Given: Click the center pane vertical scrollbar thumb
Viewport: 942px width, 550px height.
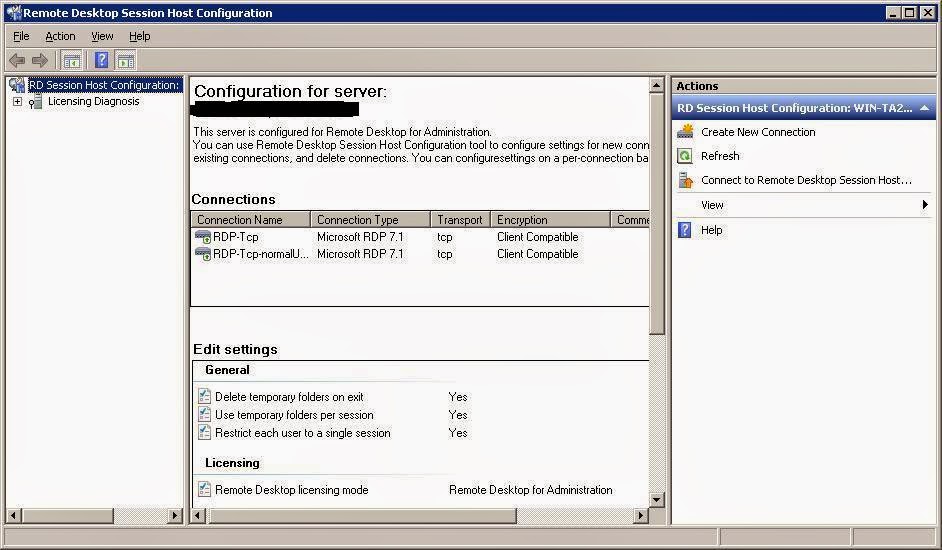Looking at the screenshot, I should coord(657,214).
